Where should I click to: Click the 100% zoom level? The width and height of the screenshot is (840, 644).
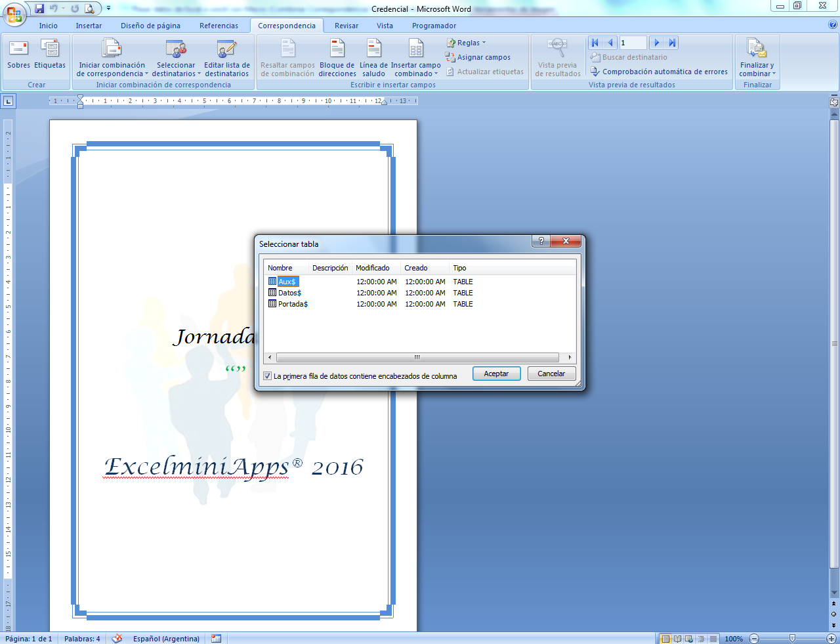tap(734, 639)
